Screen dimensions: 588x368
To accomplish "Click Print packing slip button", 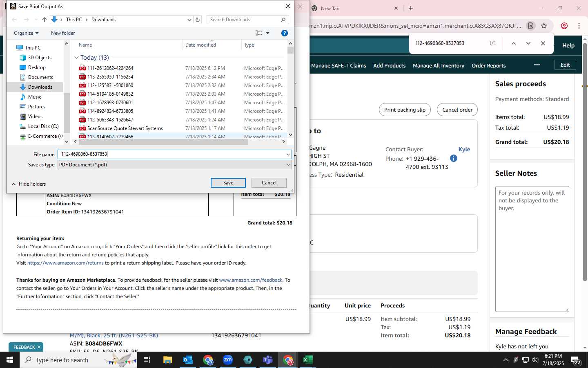I will pos(405,110).
